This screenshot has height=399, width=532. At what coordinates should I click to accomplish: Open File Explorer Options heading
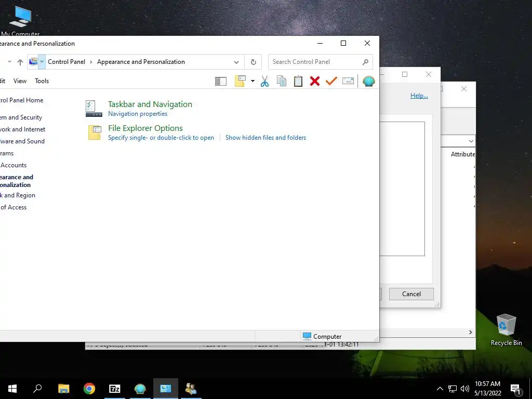[145, 128]
